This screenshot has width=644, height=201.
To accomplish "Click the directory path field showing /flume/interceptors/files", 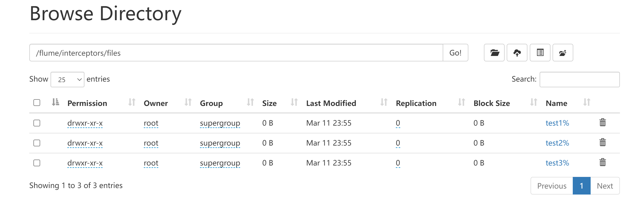I will (236, 53).
